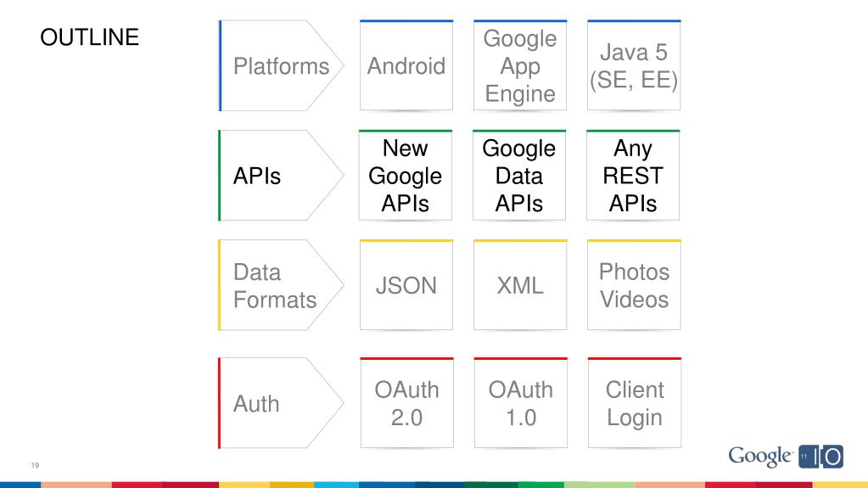Click the OAuth 2.0 box
The width and height of the screenshot is (868, 488).
coord(407,402)
